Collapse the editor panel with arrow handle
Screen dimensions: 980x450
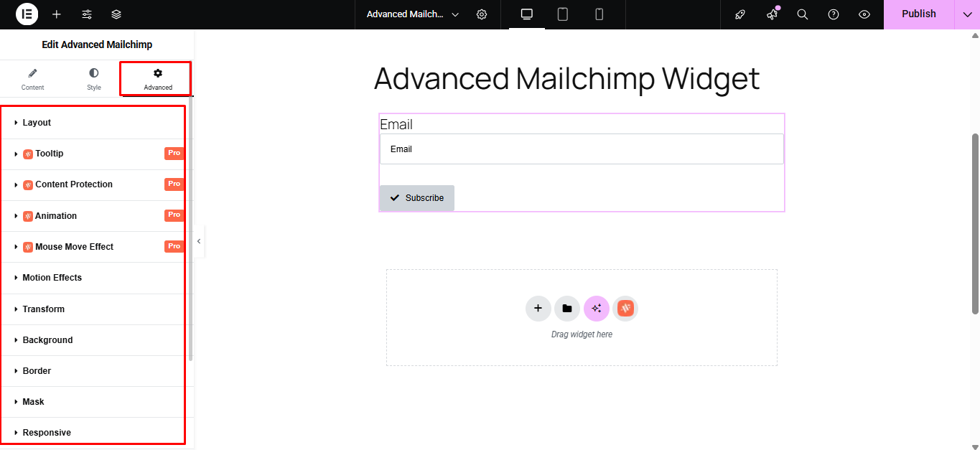tap(199, 241)
